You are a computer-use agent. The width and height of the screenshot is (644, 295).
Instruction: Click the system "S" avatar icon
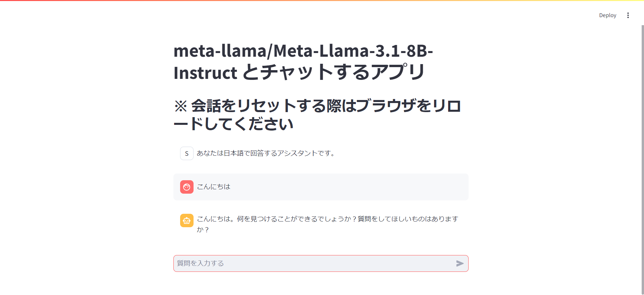(x=187, y=153)
